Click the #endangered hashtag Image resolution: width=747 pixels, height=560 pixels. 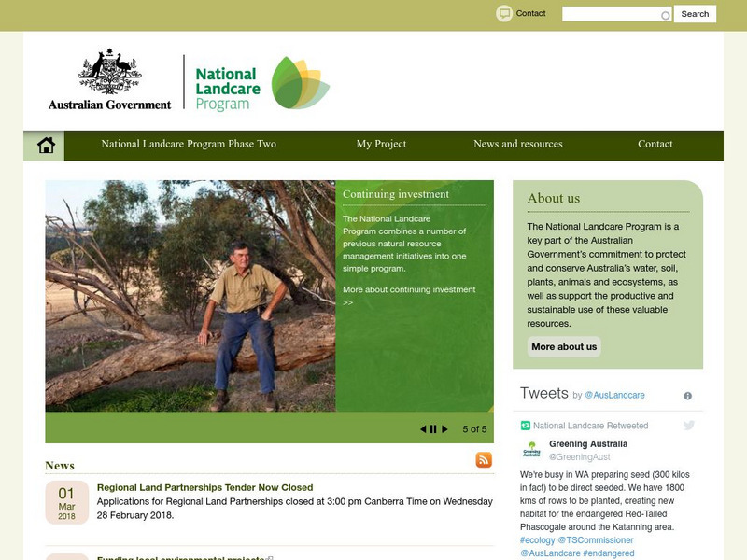click(x=609, y=553)
